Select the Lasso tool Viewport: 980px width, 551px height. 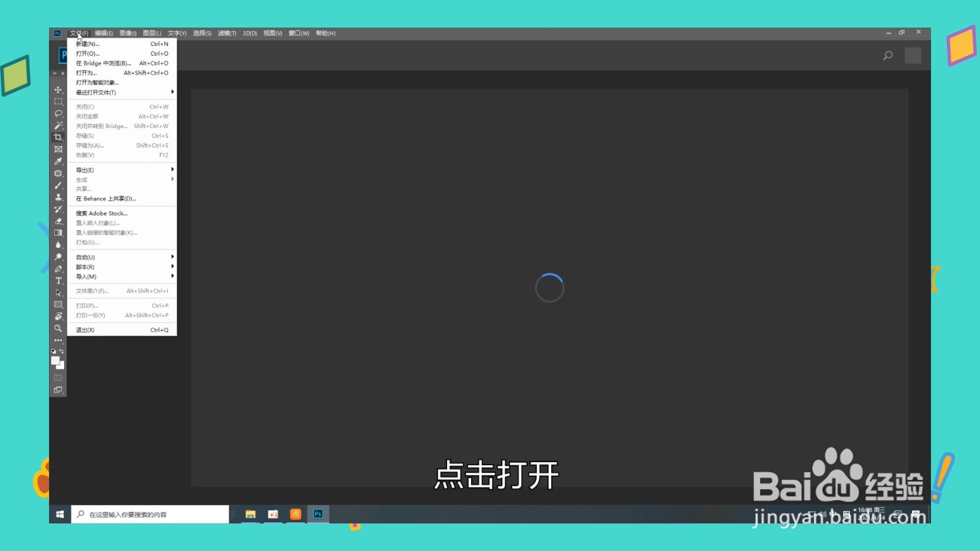[x=58, y=114]
